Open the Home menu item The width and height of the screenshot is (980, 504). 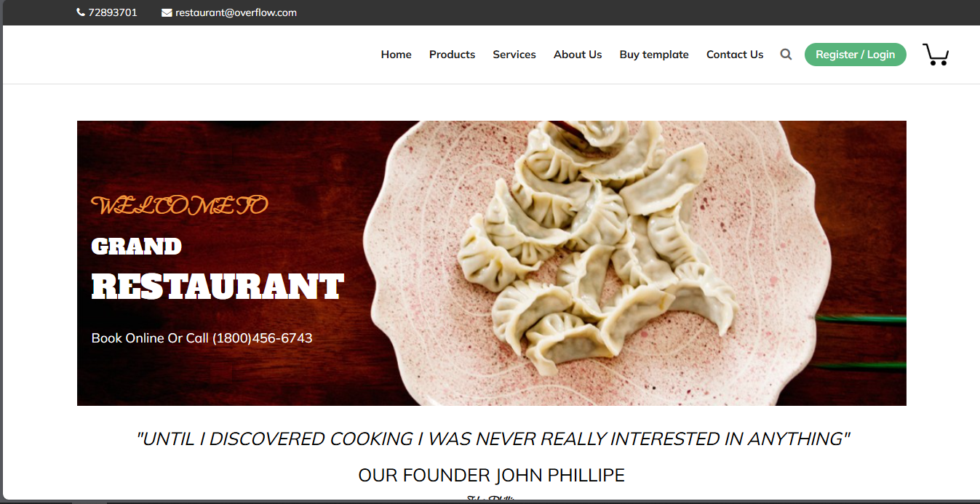point(397,55)
